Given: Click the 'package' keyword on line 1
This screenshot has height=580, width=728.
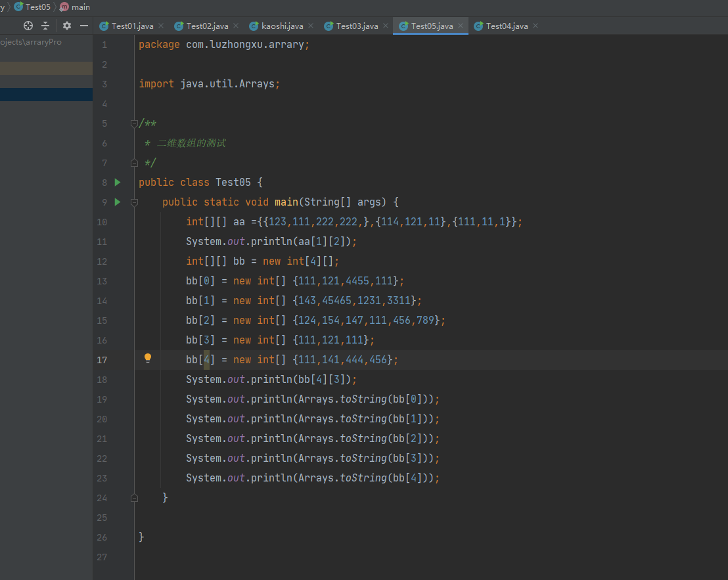Looking at the screenshot, I should pyautogui.click(x=159, y=45).
